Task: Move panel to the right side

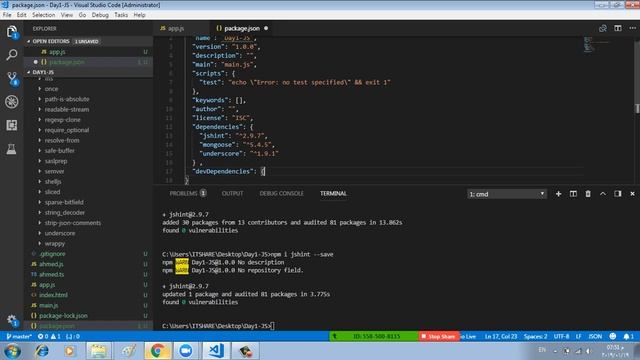Action: pos(618,194)
